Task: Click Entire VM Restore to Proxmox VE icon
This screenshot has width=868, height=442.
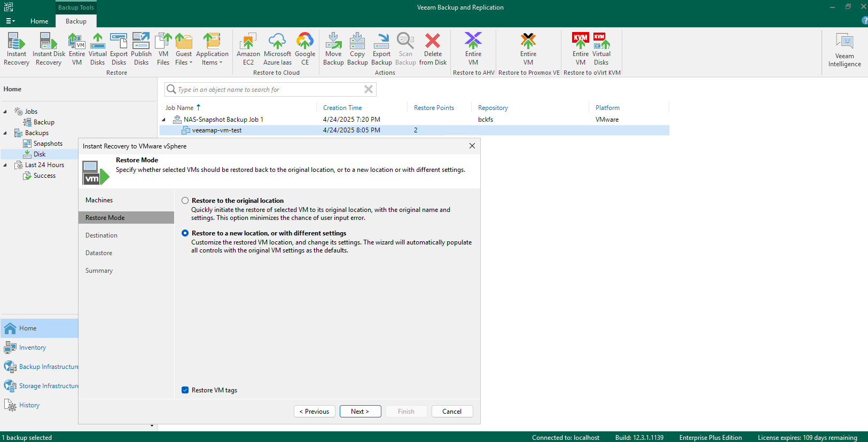Action: pos(528,49)
